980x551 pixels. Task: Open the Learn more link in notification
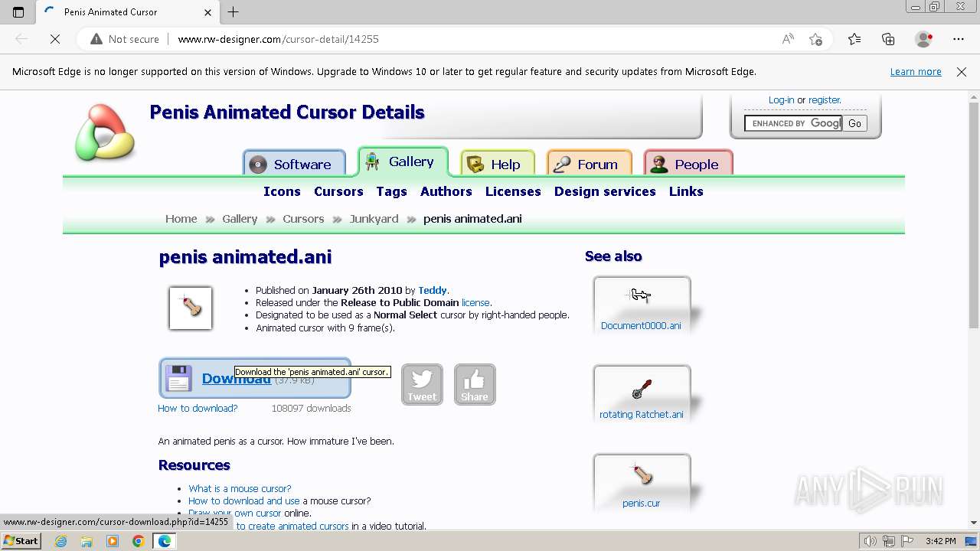click(916, 72)
